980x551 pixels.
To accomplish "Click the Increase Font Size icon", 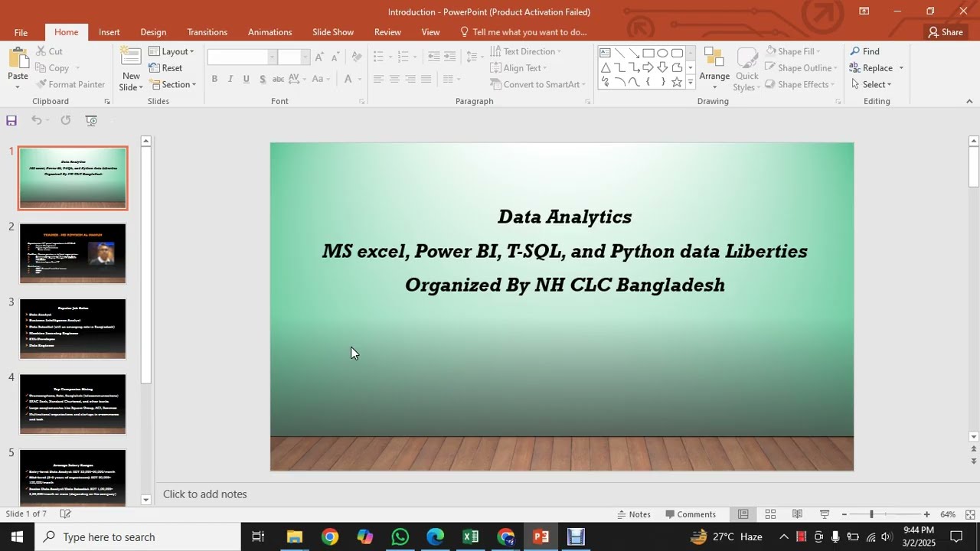I will 319,57.
